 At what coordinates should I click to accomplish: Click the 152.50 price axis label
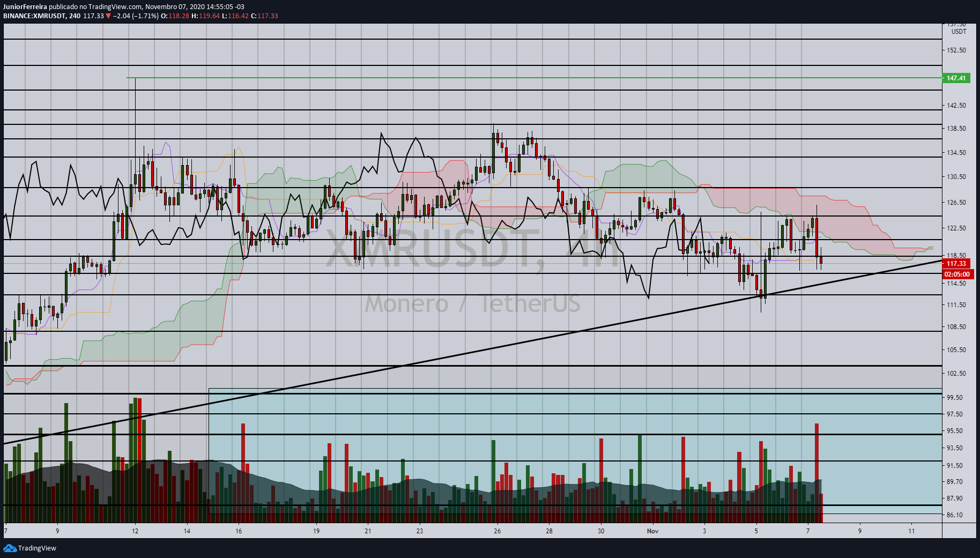coord(956,50)
